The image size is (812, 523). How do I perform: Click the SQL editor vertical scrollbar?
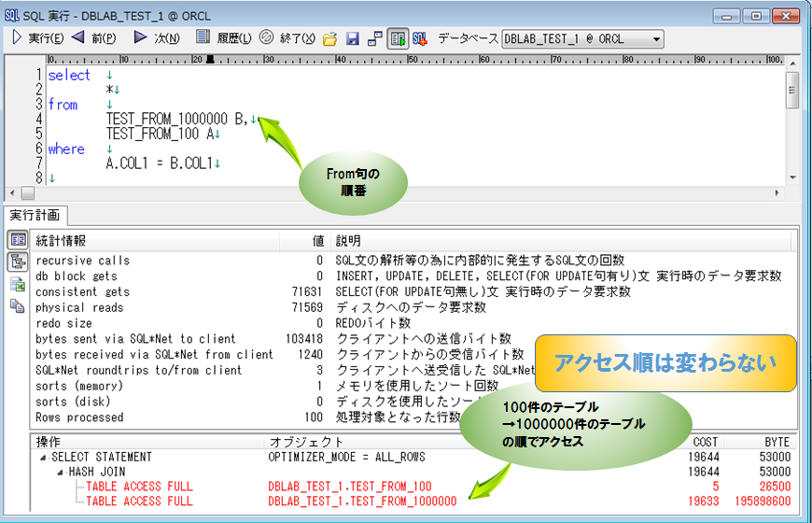coord(792,121)
